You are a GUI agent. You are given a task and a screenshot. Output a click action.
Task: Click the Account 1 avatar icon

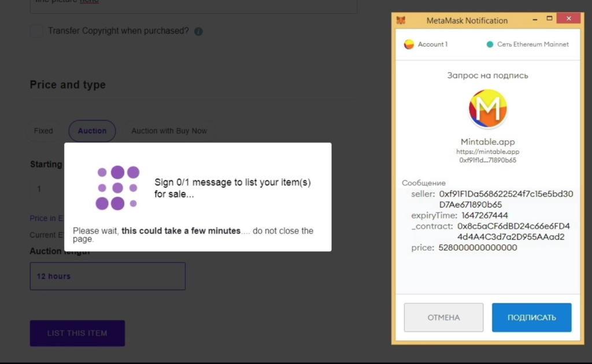409,44
